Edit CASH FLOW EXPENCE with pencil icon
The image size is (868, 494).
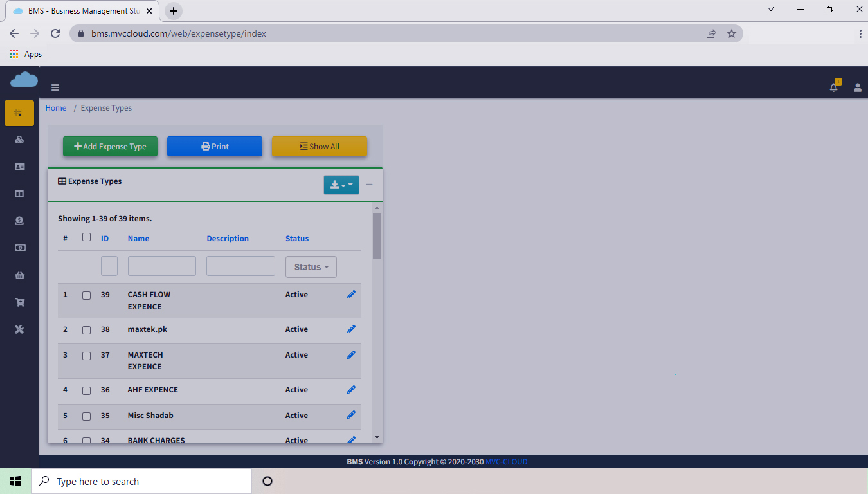[x=351, y=295]
